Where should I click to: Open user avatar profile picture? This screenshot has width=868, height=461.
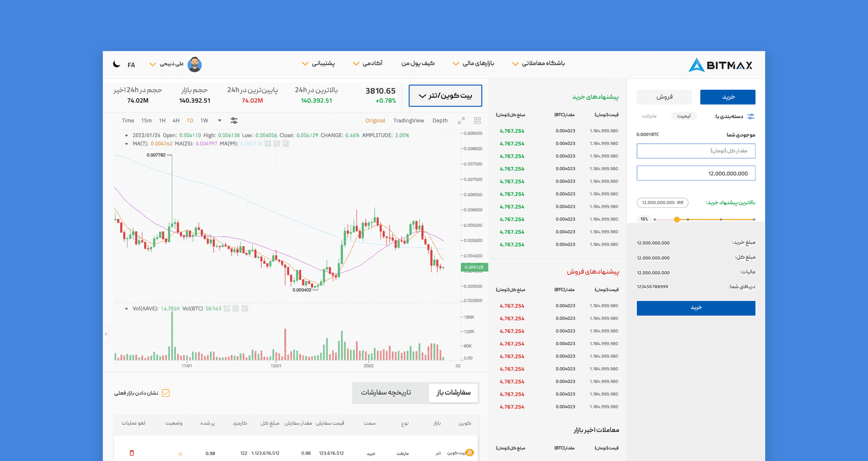194,64
